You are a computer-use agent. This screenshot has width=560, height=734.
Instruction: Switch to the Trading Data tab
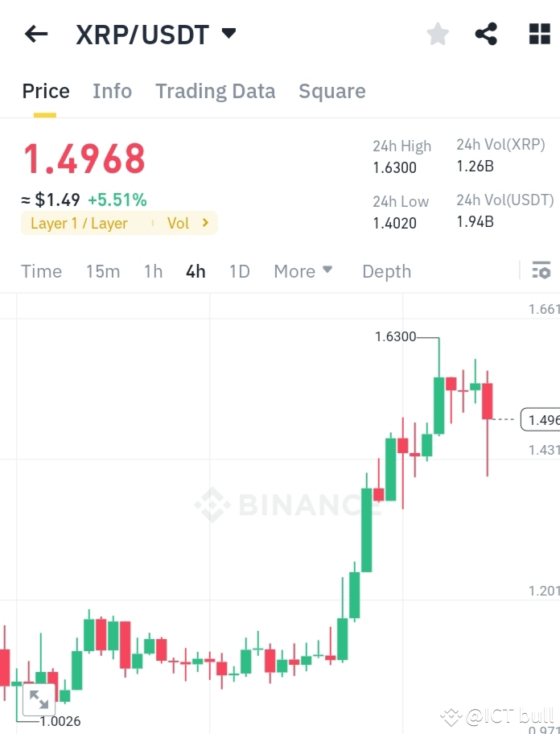215,91
